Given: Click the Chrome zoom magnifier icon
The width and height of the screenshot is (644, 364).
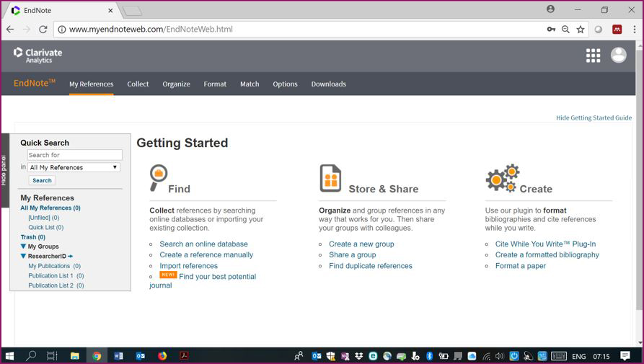Looking at the screenshot, I should (x=565, y=30).
